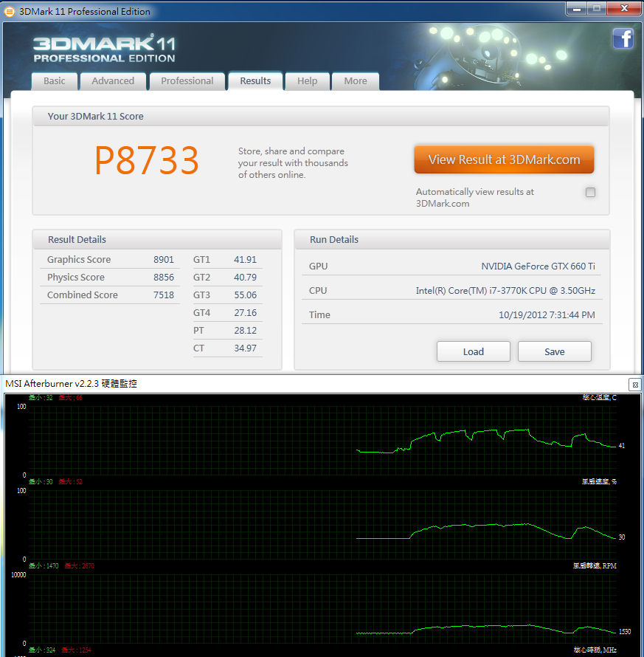
Task: Click the GT3 result 55.06
Action: click(245, 295)
